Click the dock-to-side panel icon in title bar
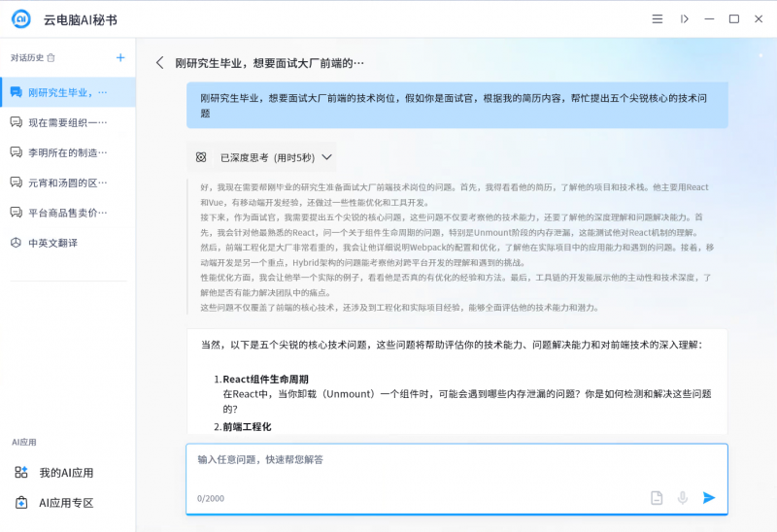Viewport: 777px width, 532px height. pos(684,18)
